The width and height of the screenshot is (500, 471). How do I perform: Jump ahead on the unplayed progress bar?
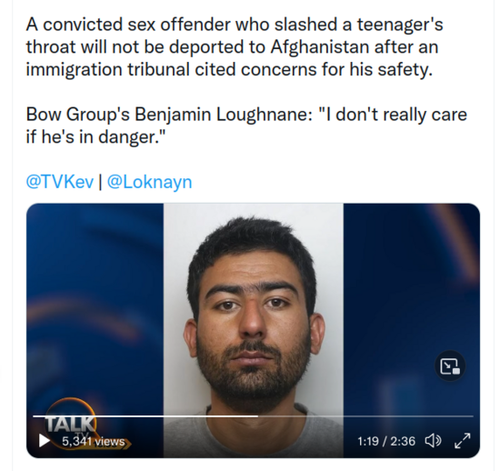(366, 416)
